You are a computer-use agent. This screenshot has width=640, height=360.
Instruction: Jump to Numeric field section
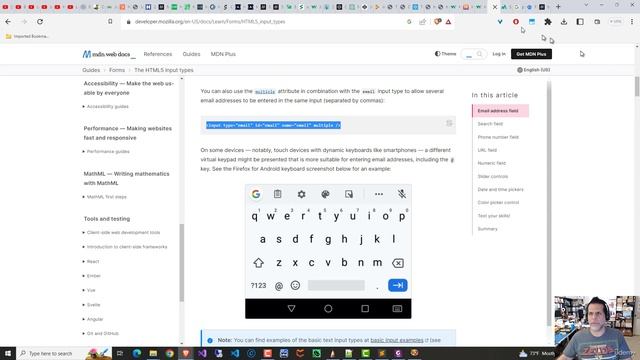point(491,163)
